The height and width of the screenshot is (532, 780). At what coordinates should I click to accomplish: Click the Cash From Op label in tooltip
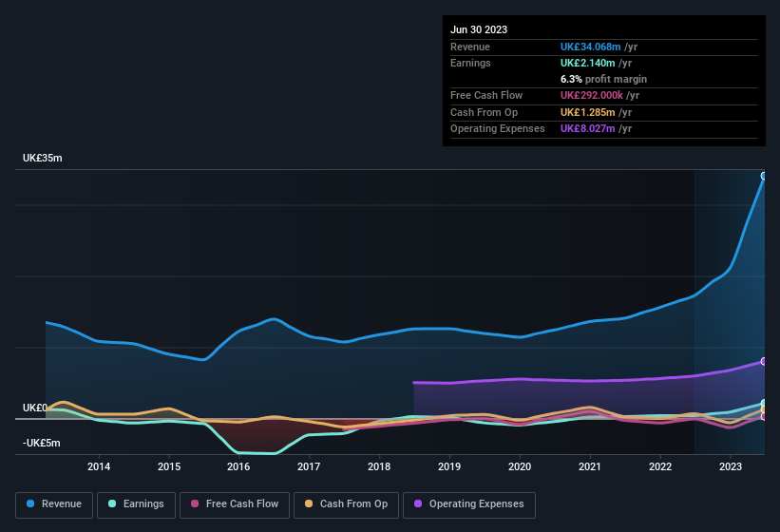(x=484, y=112)
